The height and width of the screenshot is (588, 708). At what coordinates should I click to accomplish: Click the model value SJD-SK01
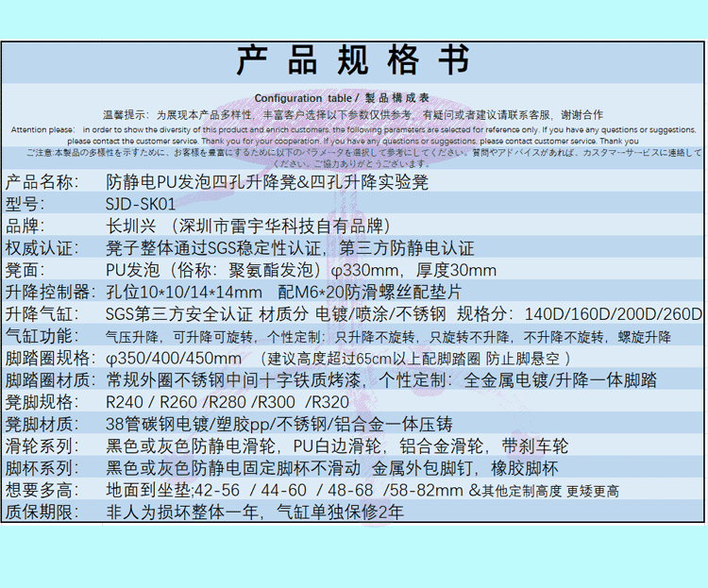pos(141,204)
